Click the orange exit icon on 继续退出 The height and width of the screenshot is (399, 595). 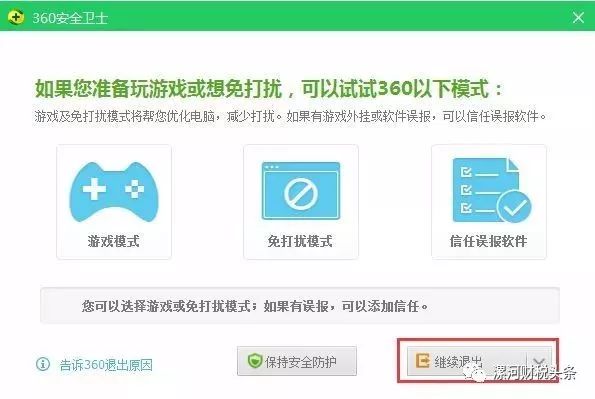point(422,361)
